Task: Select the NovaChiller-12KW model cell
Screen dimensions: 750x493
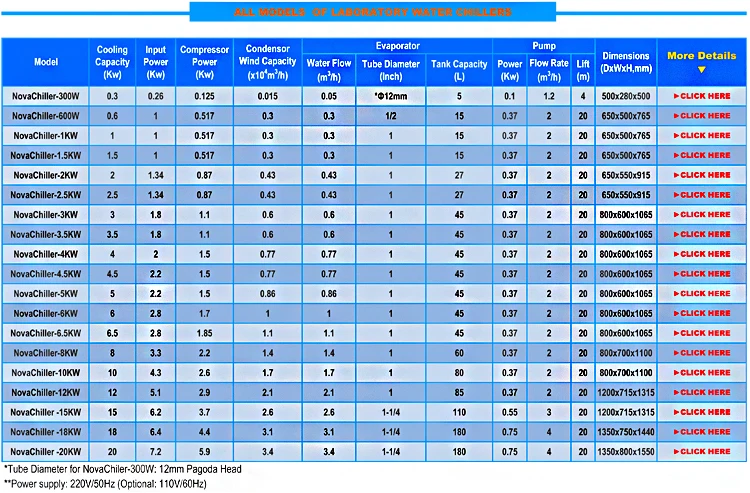Action: point(46,393)
